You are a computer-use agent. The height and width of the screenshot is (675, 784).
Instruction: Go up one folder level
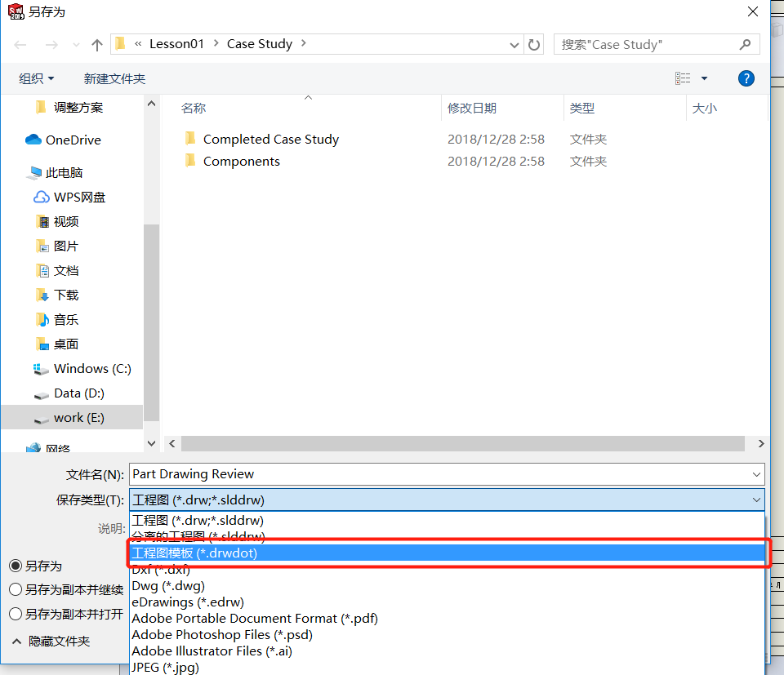[97, 45]
